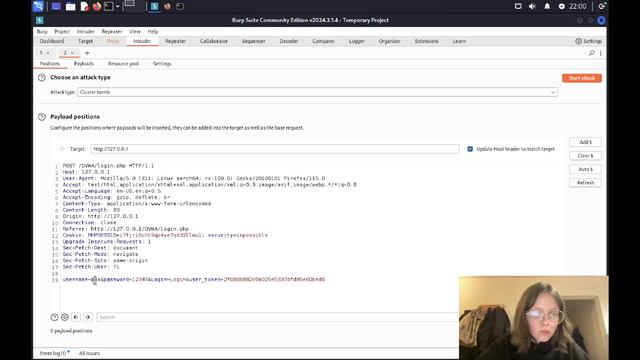The width and height of the screenshot is (640, 360).
Task: Switch to the Collaborator tab
Action: (214, 41)
